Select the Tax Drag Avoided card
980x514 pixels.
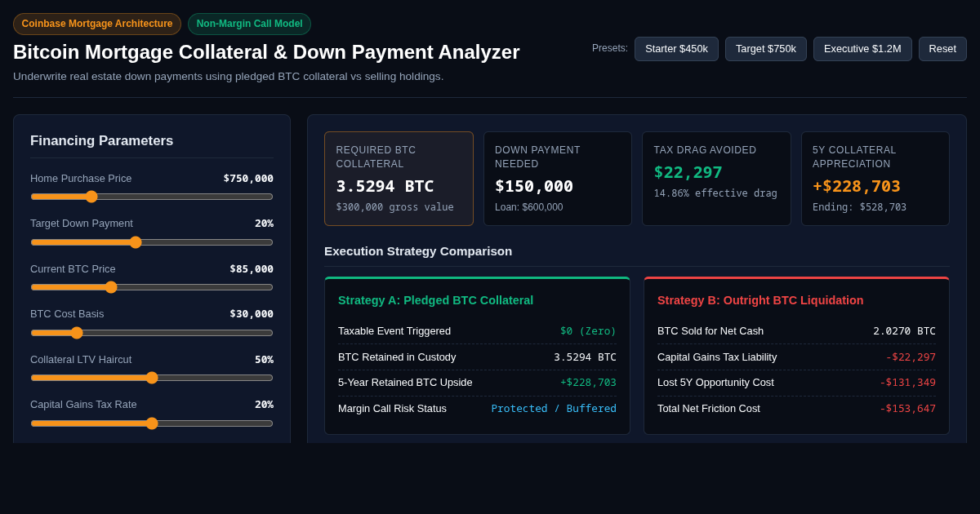[716, 179]
